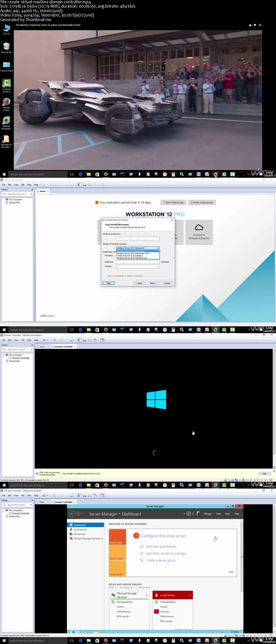Click the 'Create a server group' link
276x644 pixels.
pos(161,560)
